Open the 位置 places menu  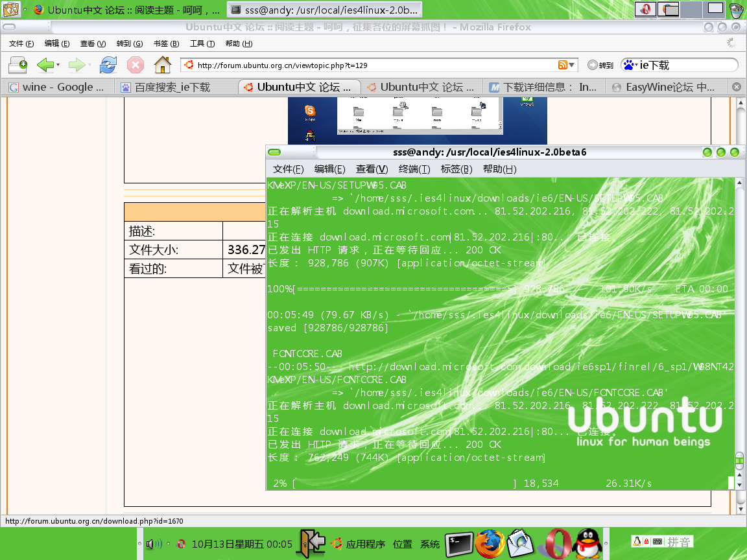403,544
